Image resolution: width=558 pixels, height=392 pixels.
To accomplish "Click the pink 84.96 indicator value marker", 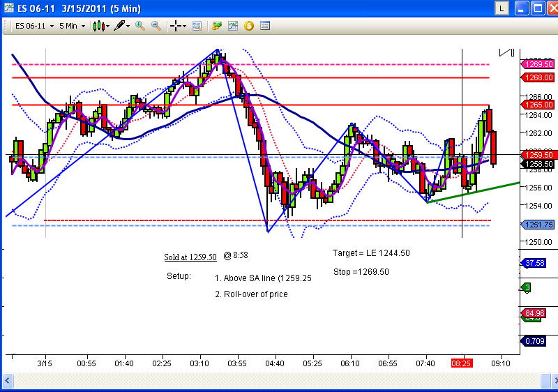I will click(x=534, y=313).
